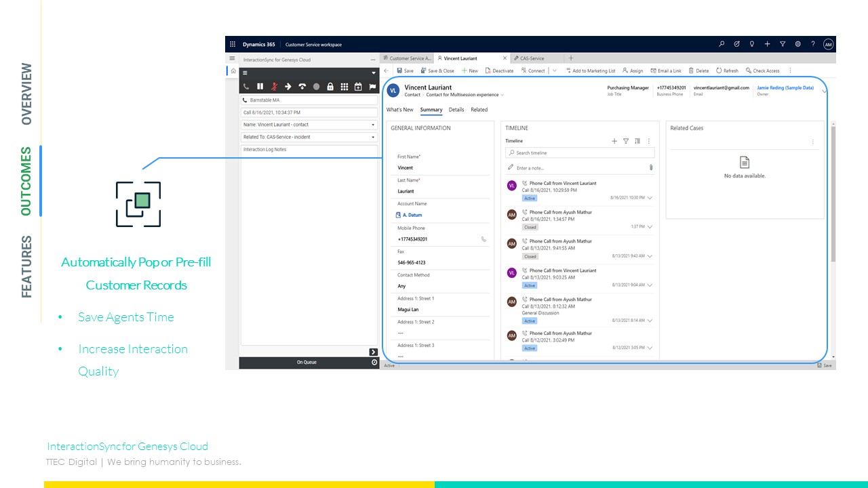Click the timeline filter funnel icon
Screen dimensions: 868x488
(x=626, y=141)
